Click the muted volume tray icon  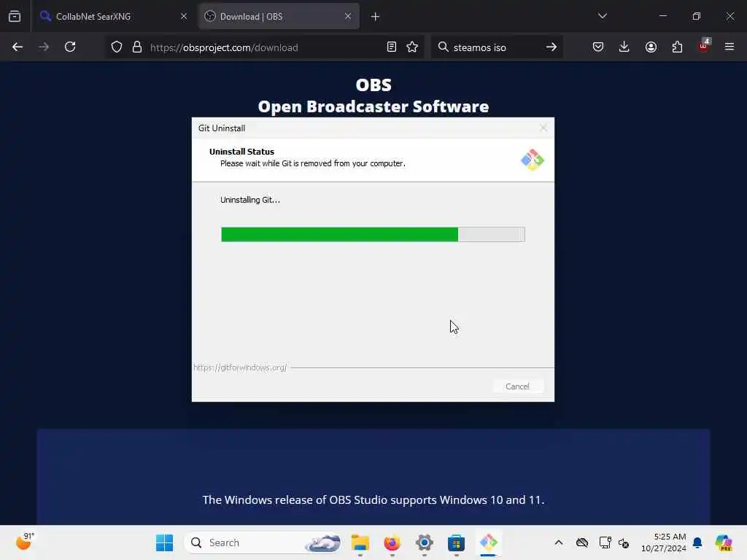pos(624,542)
